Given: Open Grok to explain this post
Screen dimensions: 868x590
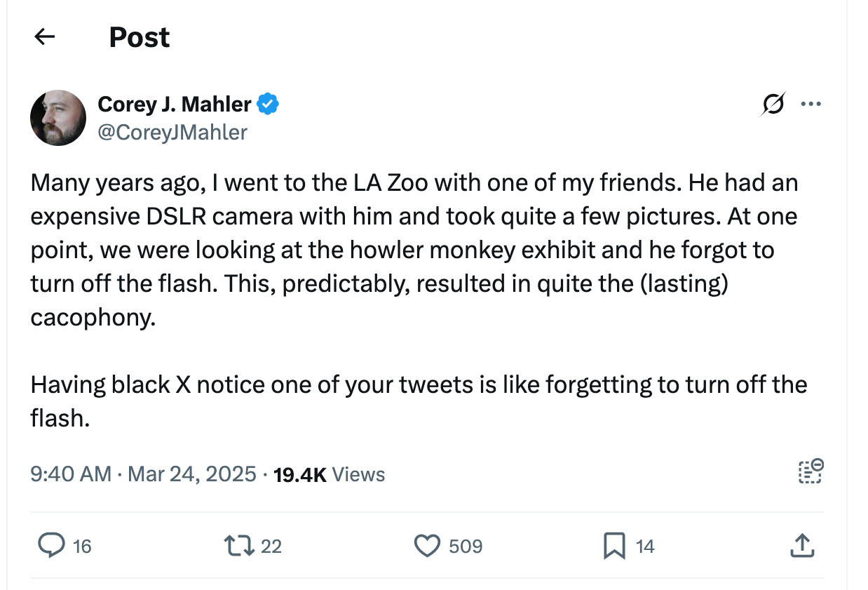Looking at the screenshot, I should pos(773,103).
